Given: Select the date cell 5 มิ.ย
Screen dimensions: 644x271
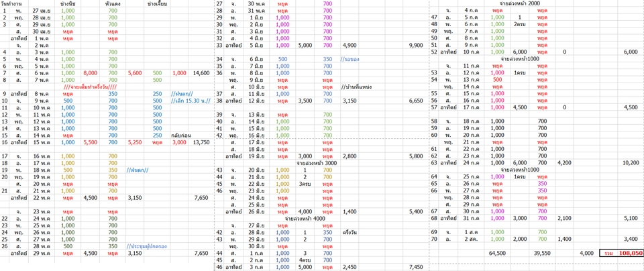Looking at the screenshot, I should click(257, 45).
